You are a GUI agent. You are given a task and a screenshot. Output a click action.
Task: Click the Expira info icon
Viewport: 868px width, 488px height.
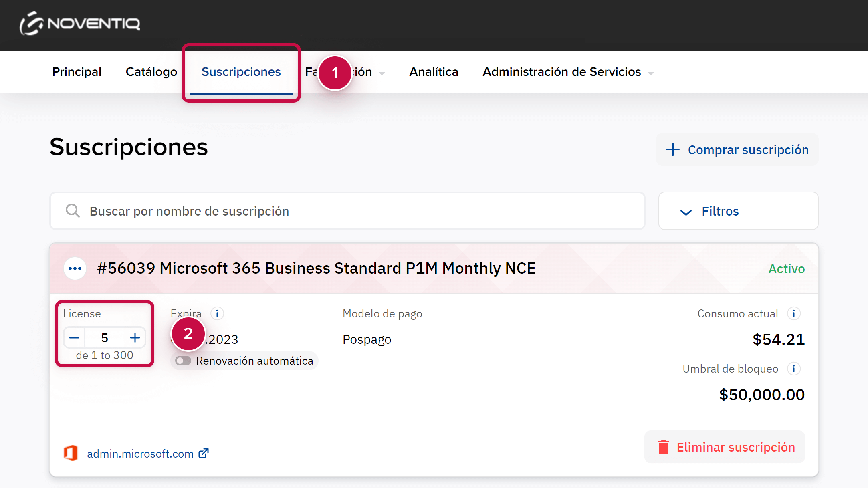tap(217, 313)
